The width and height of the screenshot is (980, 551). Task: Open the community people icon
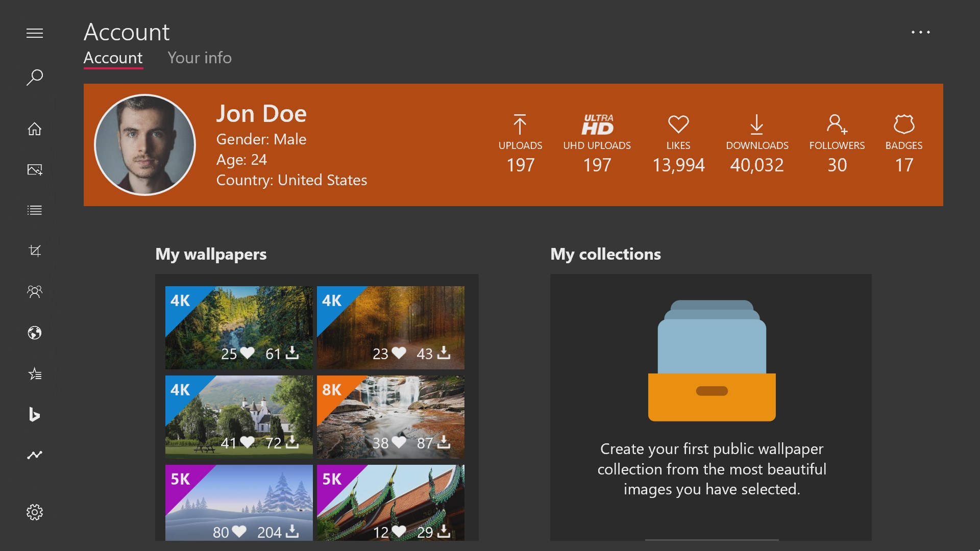(x=35, y=291)
